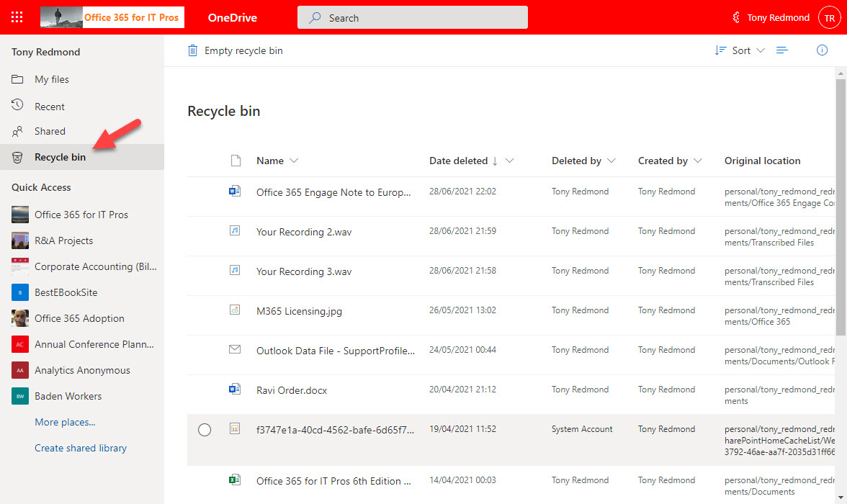The height and width of the screenshot is (504, 847).
Task: Select Office 365 Engage Note to Europ... file
Action: click(333, 192)
